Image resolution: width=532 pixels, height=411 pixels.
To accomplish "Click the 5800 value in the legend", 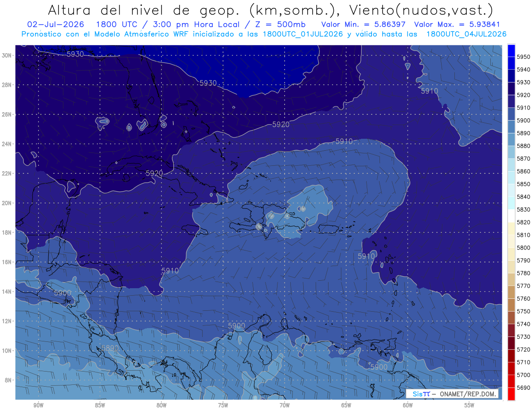I will (x=523, y=247).
